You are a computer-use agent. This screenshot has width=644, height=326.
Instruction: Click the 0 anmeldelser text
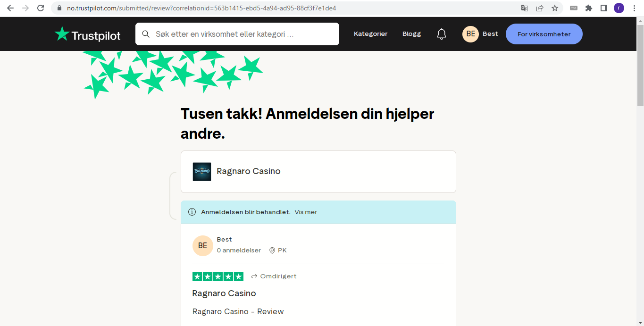pyautogui.click(x=239, y=251)
